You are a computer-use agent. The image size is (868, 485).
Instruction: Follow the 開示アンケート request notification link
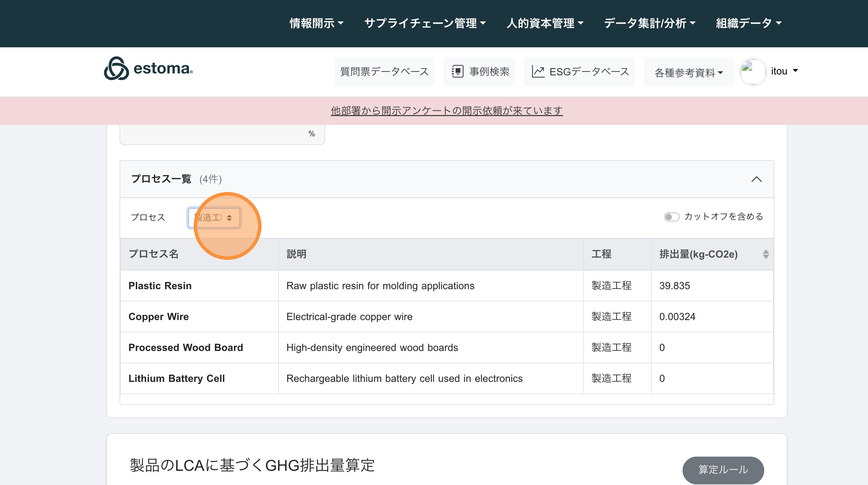click(447, 110)
